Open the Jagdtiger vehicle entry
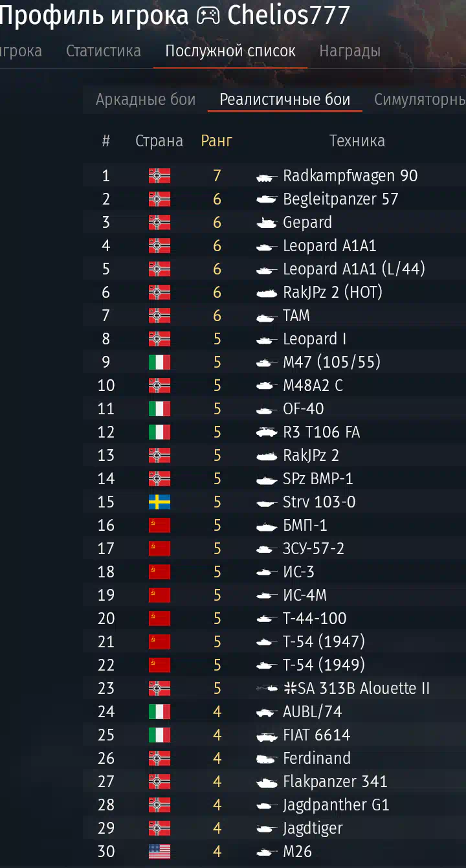This screenshot has height=868, width=466. [313, 828]
